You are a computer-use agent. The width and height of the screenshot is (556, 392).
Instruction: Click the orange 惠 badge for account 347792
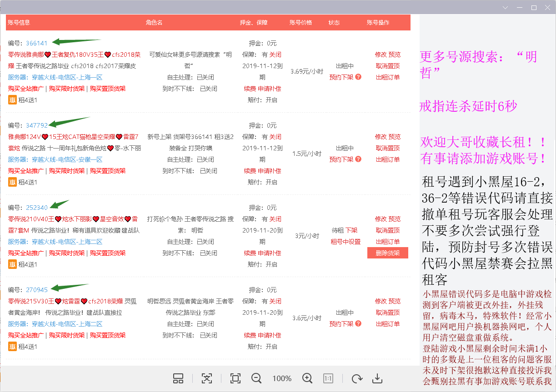[x=12, y=182]
